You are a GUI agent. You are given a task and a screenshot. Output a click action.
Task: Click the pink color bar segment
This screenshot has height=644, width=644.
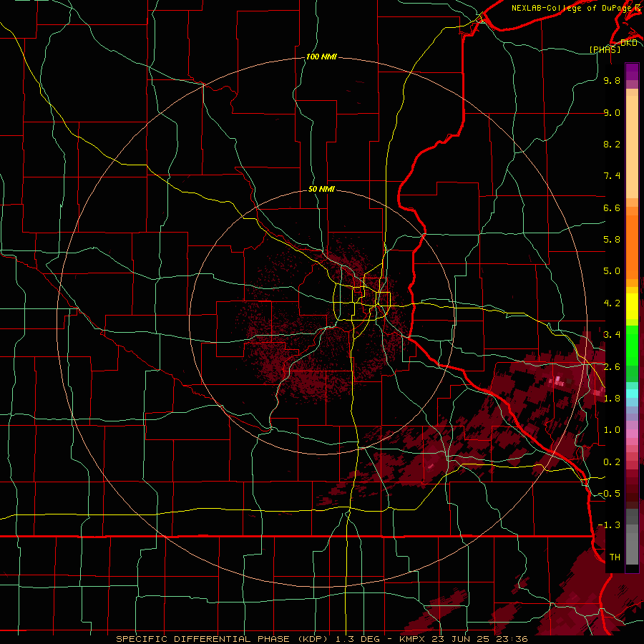(x=632, y=434)
